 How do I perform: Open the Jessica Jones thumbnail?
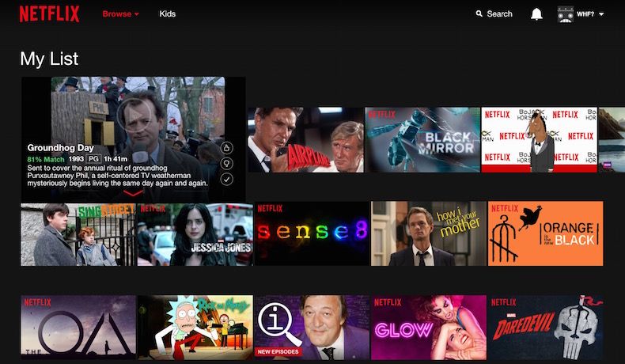pos(195,234)
